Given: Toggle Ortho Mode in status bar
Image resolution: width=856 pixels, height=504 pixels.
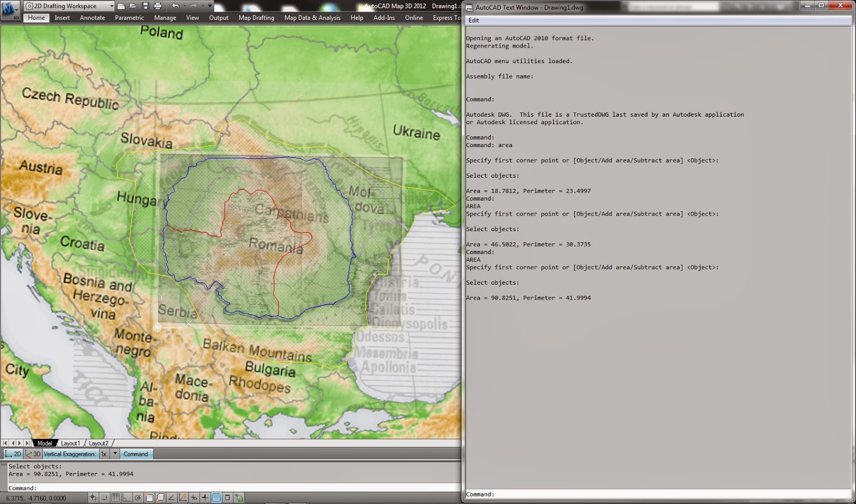Looking at the screenshot, I should [126, 498].
